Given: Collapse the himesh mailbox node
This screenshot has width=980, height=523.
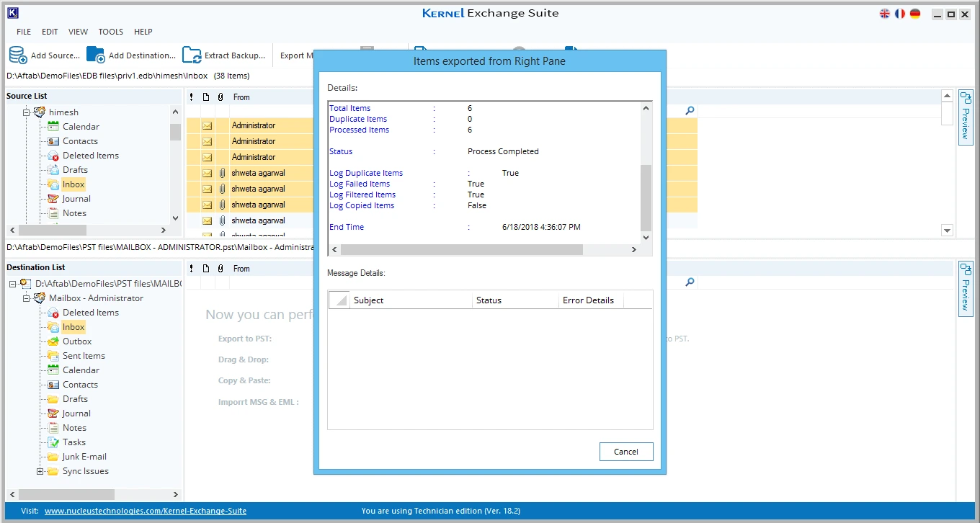Looking at the screenshot, I should pyautogui.click(x=27, y=112).
